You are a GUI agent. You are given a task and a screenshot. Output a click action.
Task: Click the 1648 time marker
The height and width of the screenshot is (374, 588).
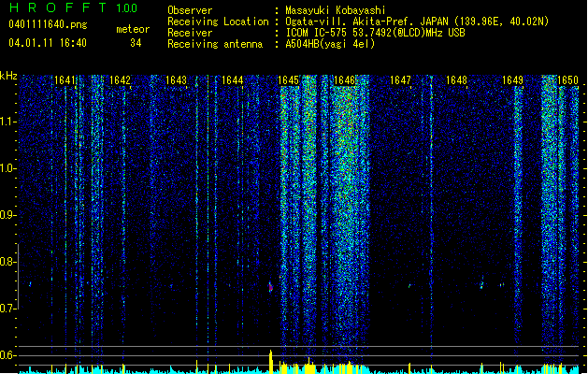456,80
